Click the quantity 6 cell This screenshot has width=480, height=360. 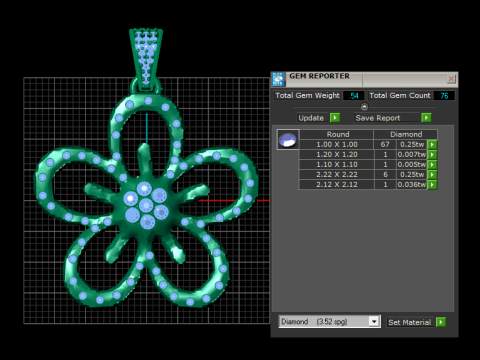[385, 175]
